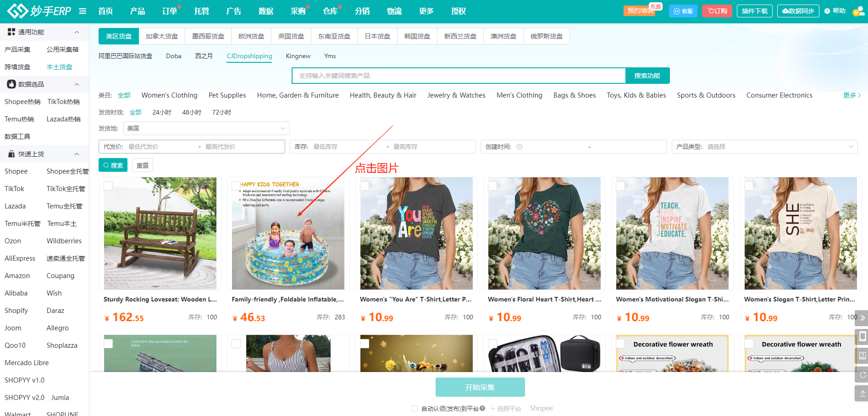Click the 最低代发价 input field
This screenshot has width=868, height=416.
coord(160,147)
